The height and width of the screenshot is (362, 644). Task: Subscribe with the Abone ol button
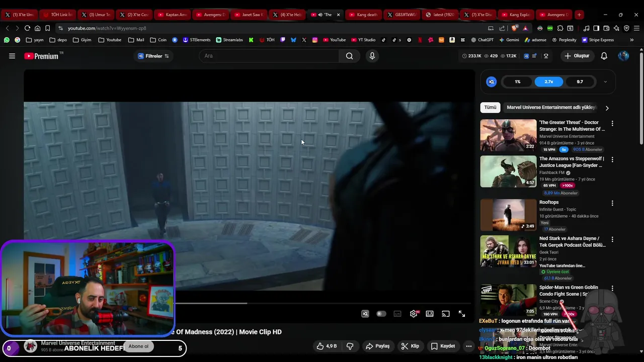tap(138, 346)
